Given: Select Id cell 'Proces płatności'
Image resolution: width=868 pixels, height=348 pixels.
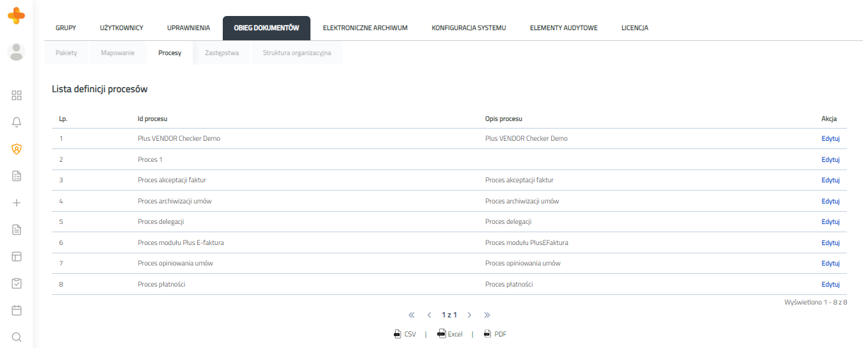Looking at the screenshot, I should click(161, 284).
